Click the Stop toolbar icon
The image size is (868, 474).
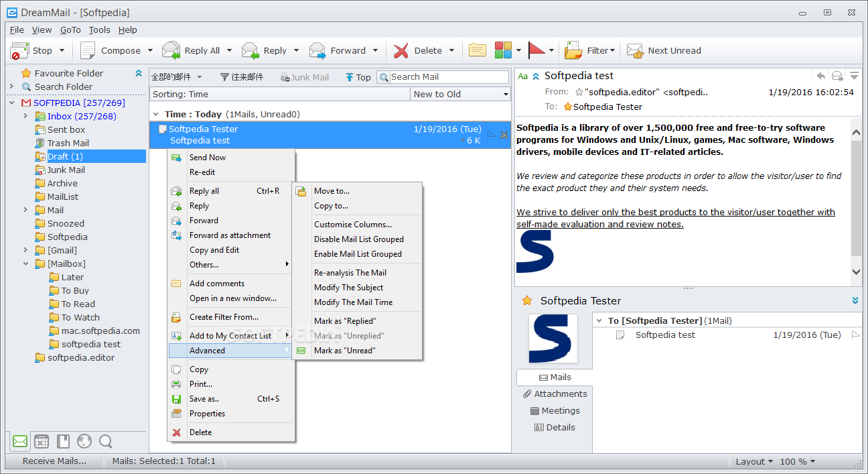coord(20,51)
